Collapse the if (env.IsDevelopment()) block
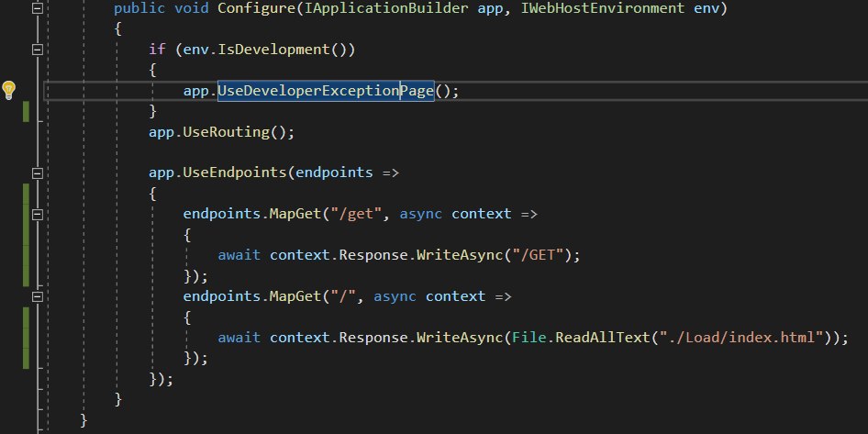Screen dimensions: 868x434 click(37, 50)
